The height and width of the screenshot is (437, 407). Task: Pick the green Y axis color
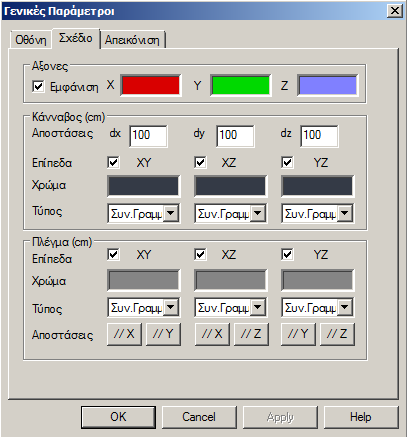coord(241,86)
